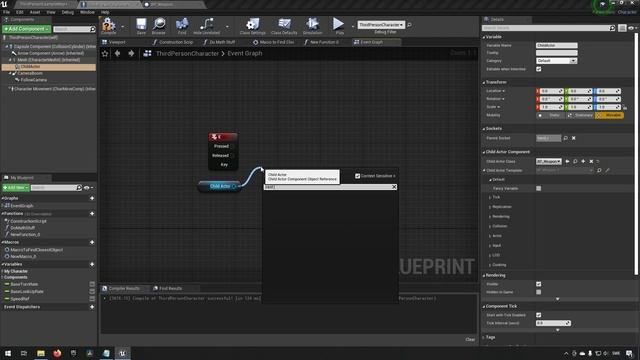Click the property matrix grid icon in Details

coord(622,28)
